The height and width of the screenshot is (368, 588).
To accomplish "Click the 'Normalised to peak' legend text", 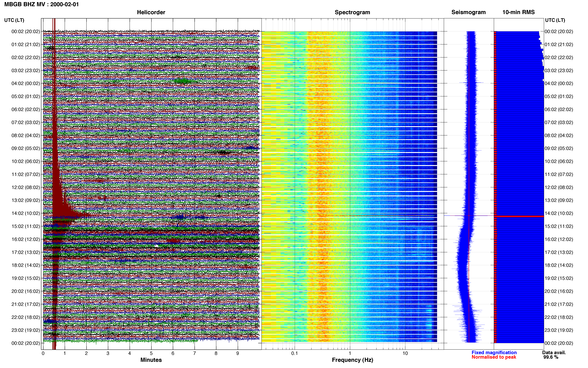I will 494,357.
